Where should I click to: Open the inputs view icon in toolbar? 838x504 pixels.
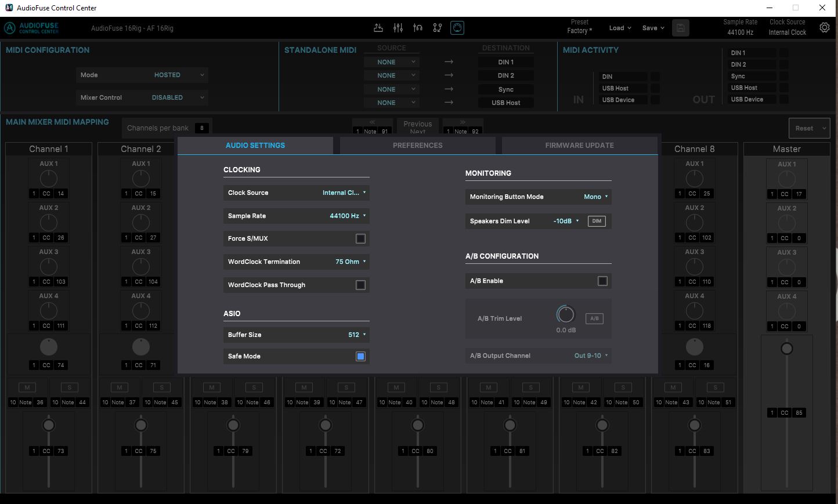point(378,28)
